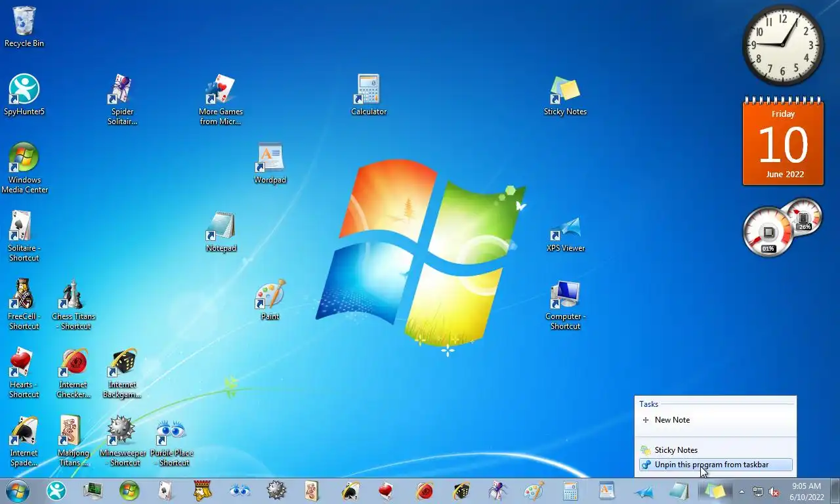Screen dimensions: 840x504
Task: Select the Chess Titans - Shortcut desktop icon
Action: [73, 304]
